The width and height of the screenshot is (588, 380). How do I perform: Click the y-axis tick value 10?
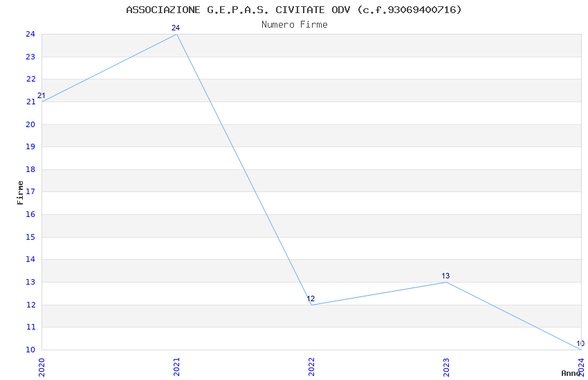[30, 350]
